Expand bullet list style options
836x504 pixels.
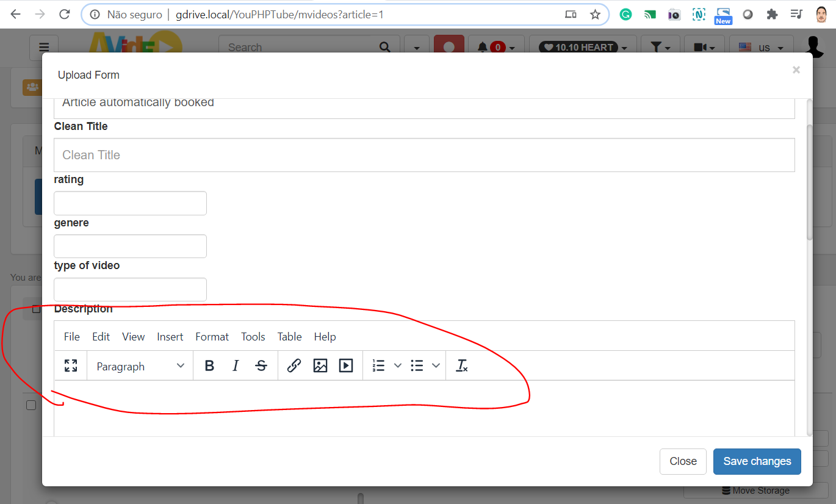436,365
